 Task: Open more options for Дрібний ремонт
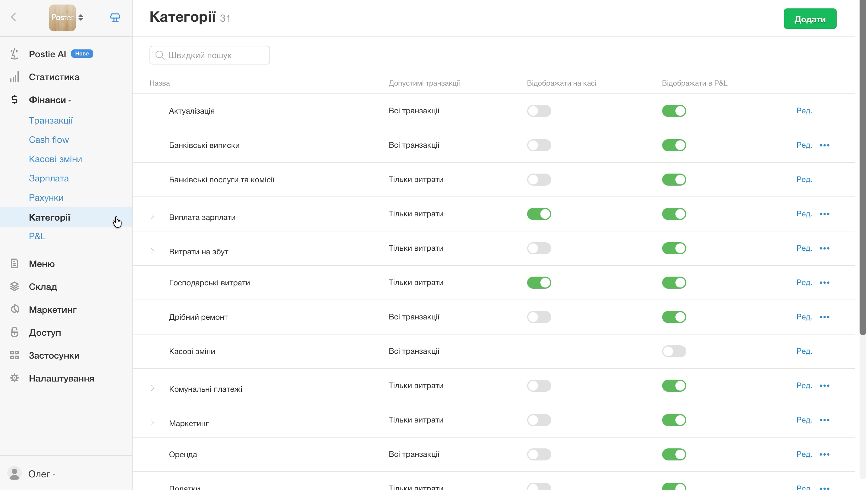point(825,317)
